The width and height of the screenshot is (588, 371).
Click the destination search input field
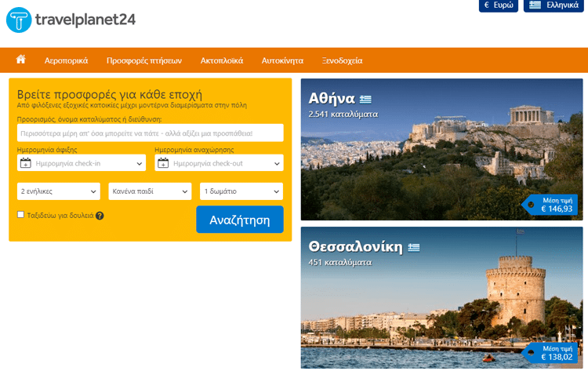point(150,133)
